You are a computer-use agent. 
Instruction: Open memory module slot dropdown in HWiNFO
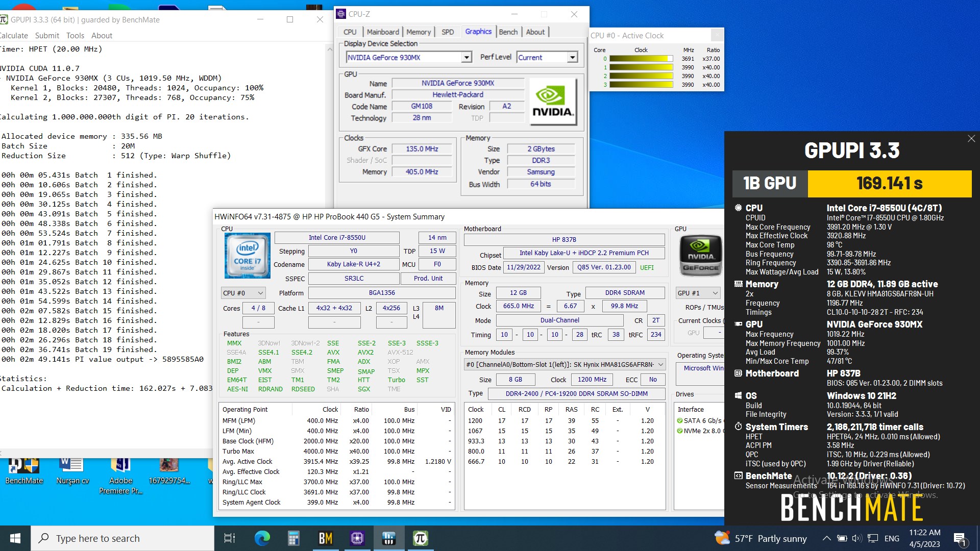565,364
